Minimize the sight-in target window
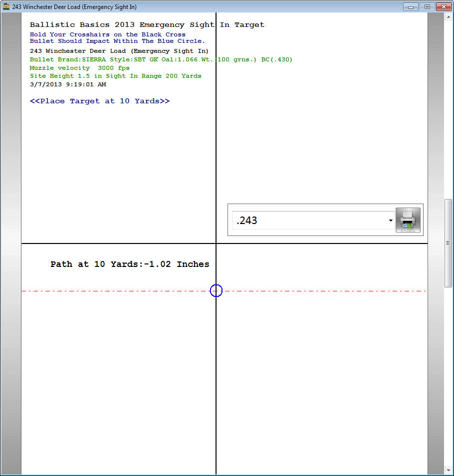The height and width of the screenshot is (476, 454). point(411,7)
